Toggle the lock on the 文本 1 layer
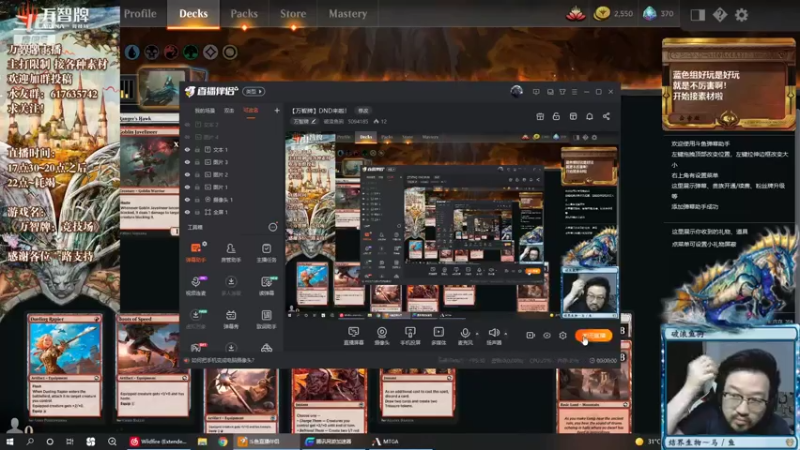The width and height of the screenshot is (800, 450). pyautogui.click(x=197, y=150)
